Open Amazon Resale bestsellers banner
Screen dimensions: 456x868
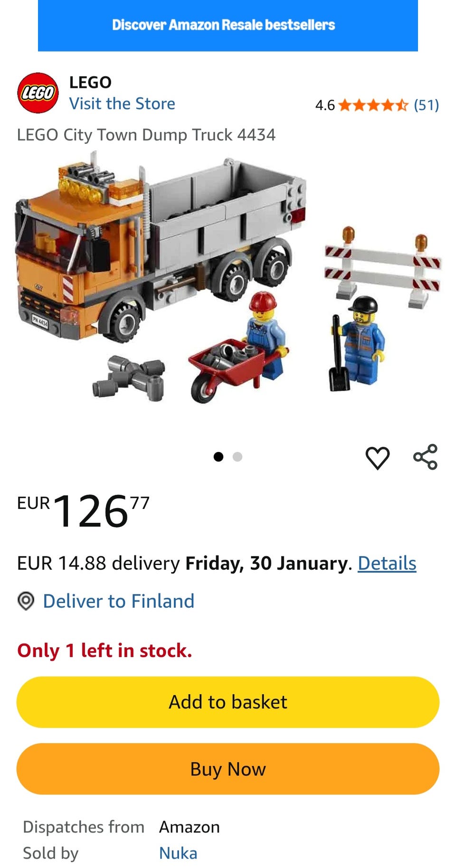[228, 26]
